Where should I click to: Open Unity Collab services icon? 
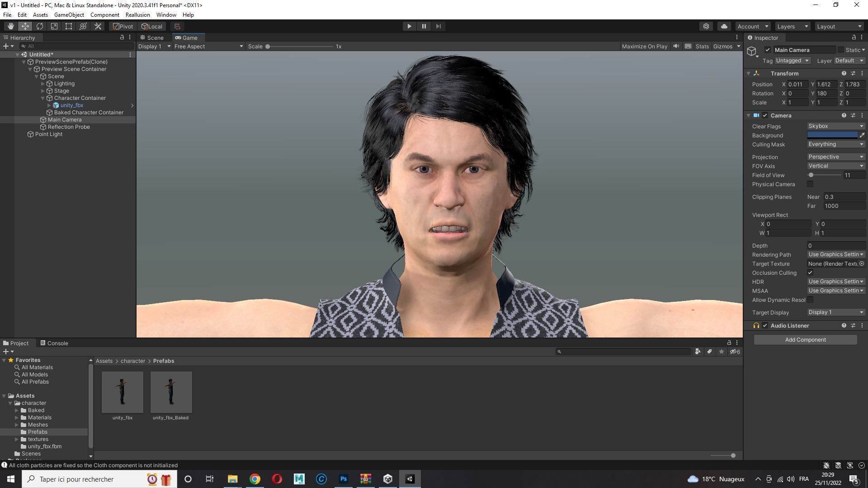tap(706, 26)
